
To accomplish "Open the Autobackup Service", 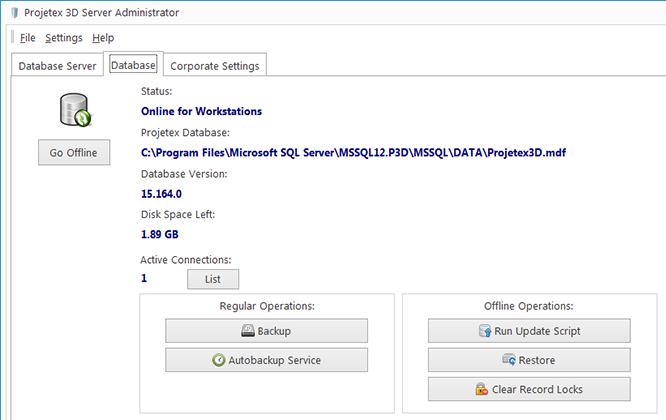I will pos(266,360).
